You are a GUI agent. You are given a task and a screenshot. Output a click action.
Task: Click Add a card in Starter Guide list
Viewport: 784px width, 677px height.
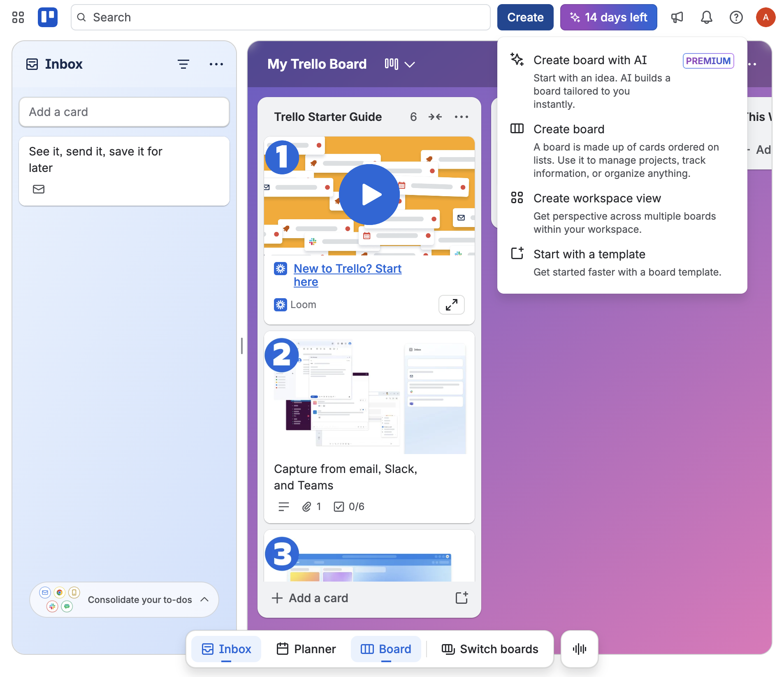[311, 598]
